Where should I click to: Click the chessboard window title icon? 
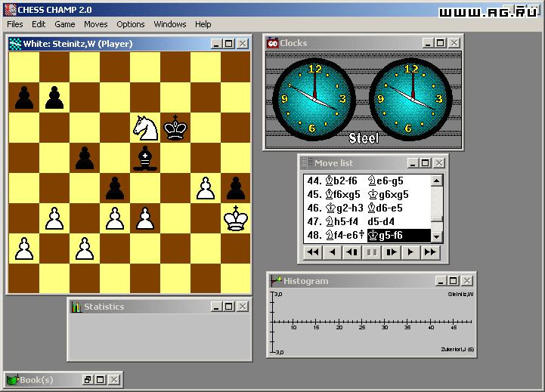point(15,44)
